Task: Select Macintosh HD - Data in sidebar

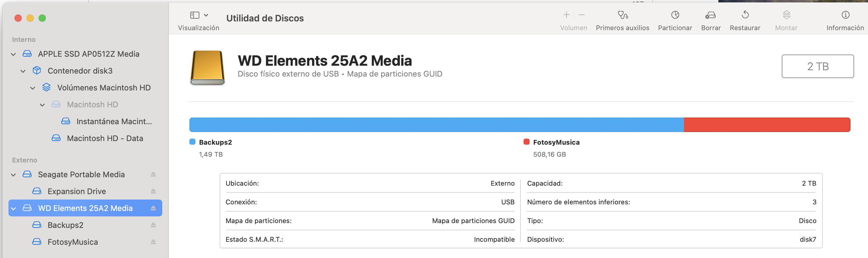Action: (105, 138)
